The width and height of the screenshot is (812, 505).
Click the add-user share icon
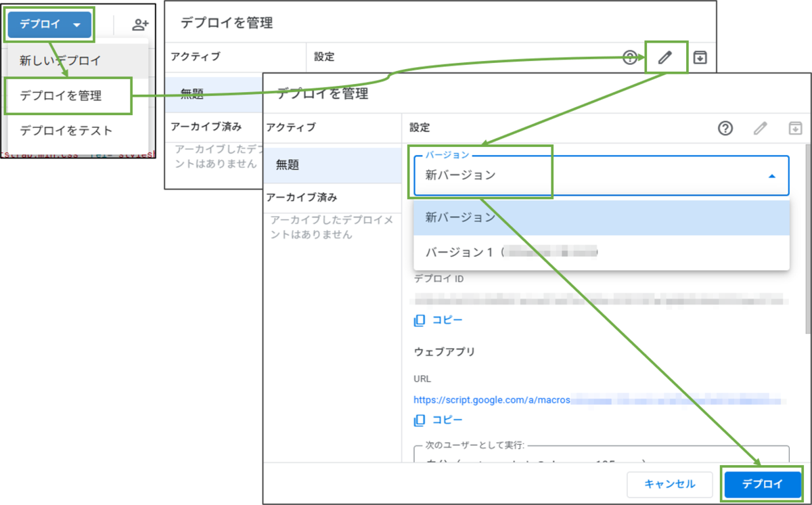point(140,25)
